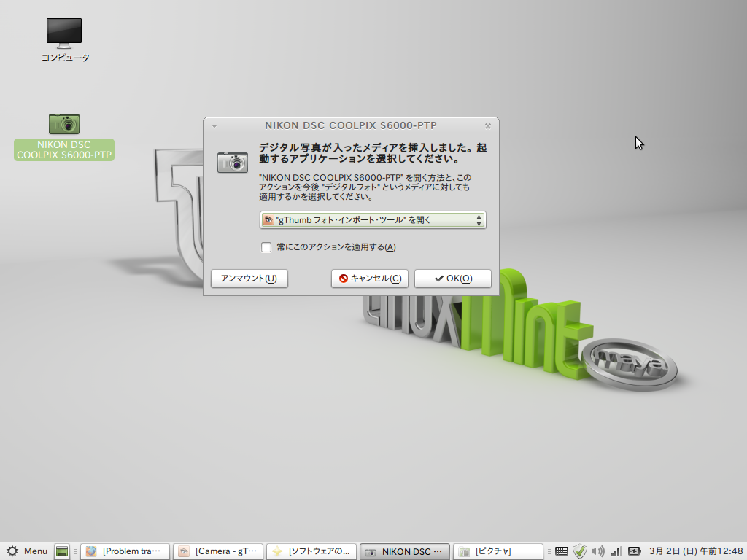
Task: Confirm with the OK button
Action: click(452, 279)
